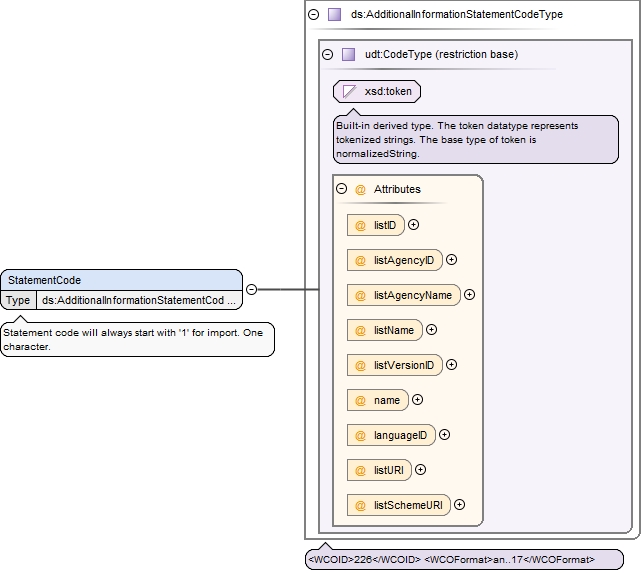Collapse the ds:AdditionalInformationStatementCodeType node
The width and height of the screenshot is (642, 573).
pos(314,14)
